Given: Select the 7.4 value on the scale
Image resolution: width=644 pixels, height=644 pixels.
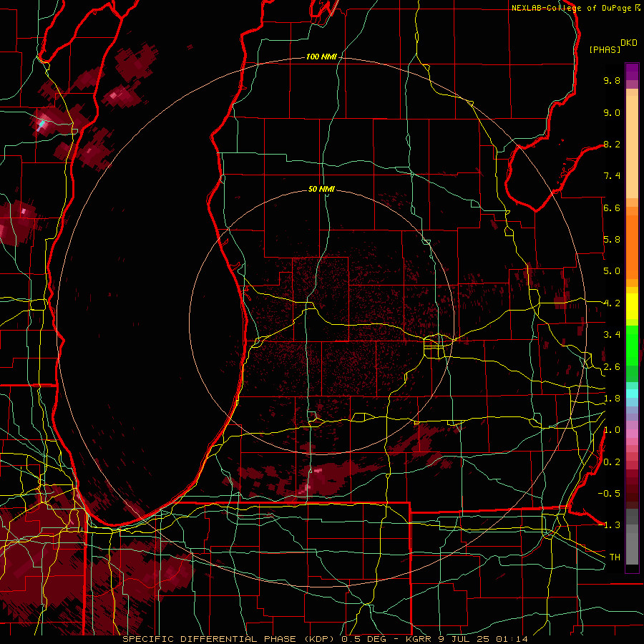Looking at the screenshot, I should (x=612, y=176).
